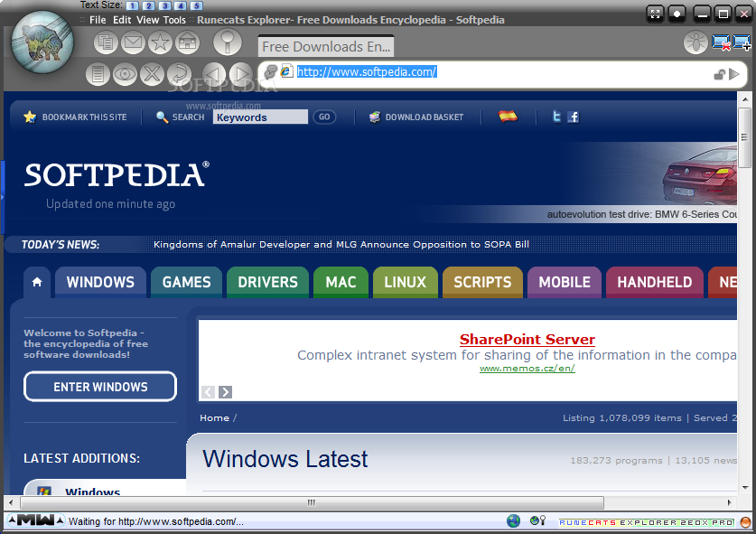Click the Internet Explorer page icon
This screenshot has height=534, width=756.
[x=286, y=71]
